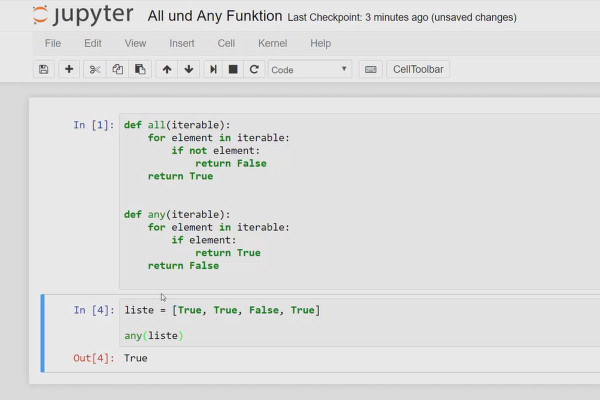Image resolution: width=600 pixels, height=400 pixels.
Task: Interrupt kernel with stop icon
Action: pos(233,69)
